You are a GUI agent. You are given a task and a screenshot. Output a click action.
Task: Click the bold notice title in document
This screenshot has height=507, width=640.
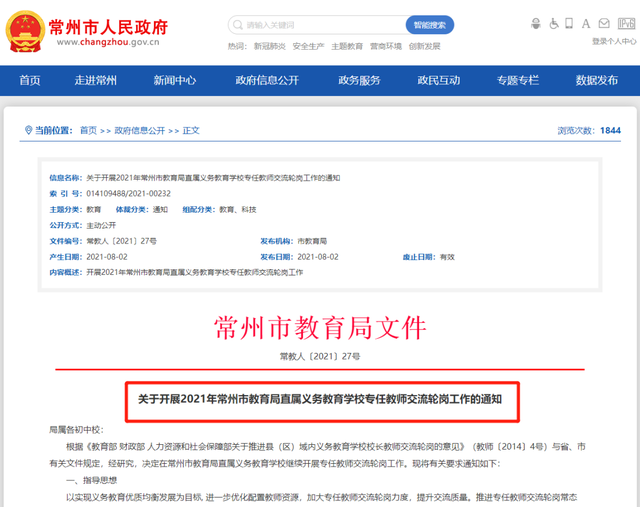coord(320,399)
